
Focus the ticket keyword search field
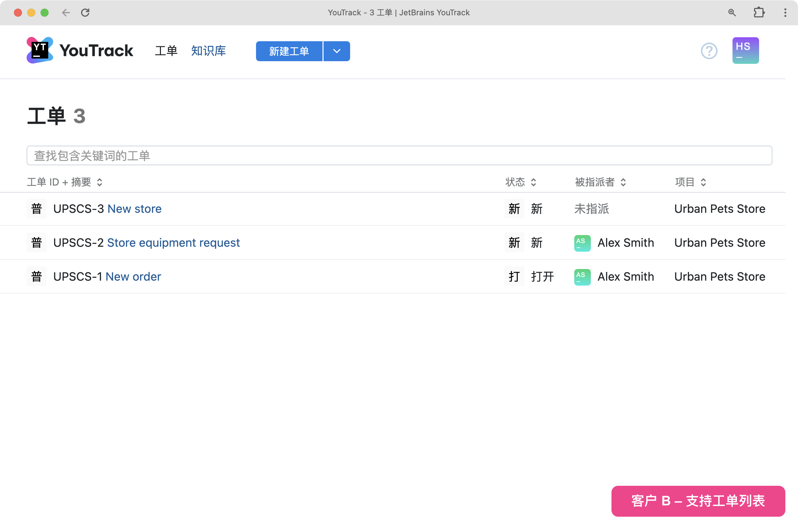point(399,156)
